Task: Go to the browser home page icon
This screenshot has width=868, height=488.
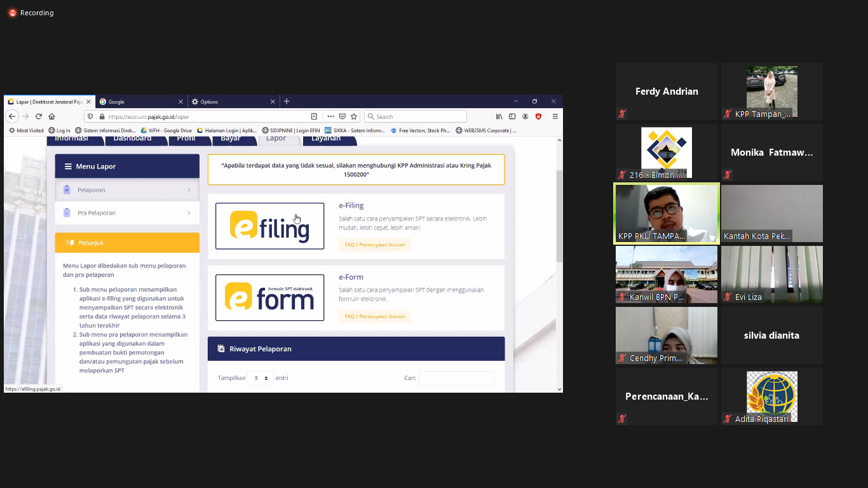Action: click(52, 116)
